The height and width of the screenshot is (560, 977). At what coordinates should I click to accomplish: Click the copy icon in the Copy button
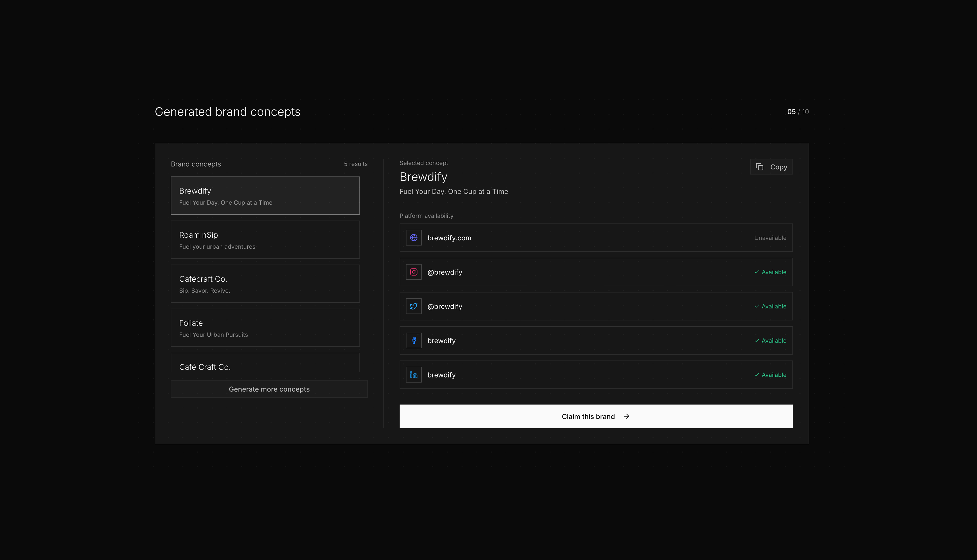coord(760,167)
